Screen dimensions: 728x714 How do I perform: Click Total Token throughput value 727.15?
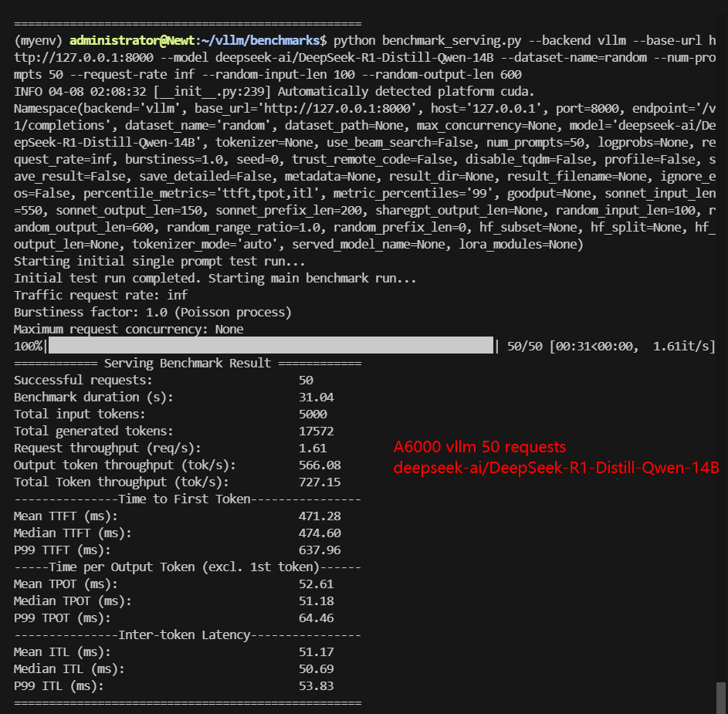pyautogui.click(x=320, y=482)
